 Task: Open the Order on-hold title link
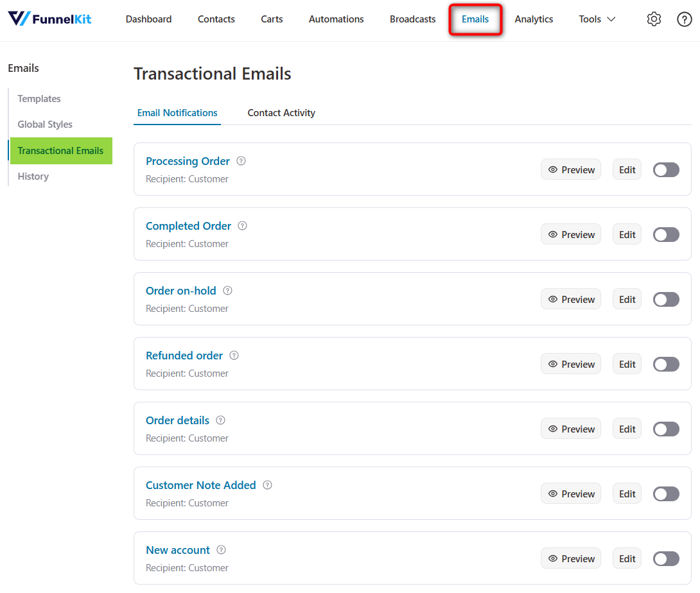click(x=181, y=291)
